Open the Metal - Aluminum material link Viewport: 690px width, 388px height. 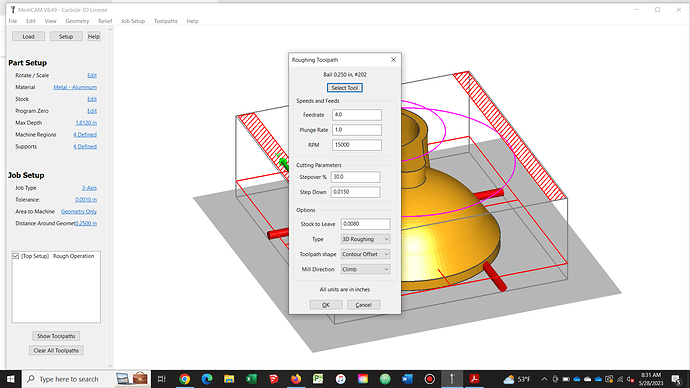pyautogui.click(x=75, y=87)
